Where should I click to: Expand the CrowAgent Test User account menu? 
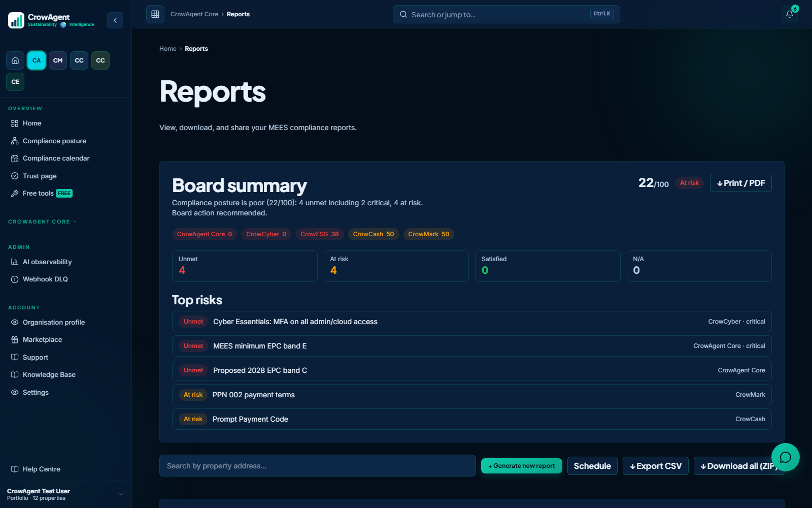pyautogui.click(x=65, y=494)
